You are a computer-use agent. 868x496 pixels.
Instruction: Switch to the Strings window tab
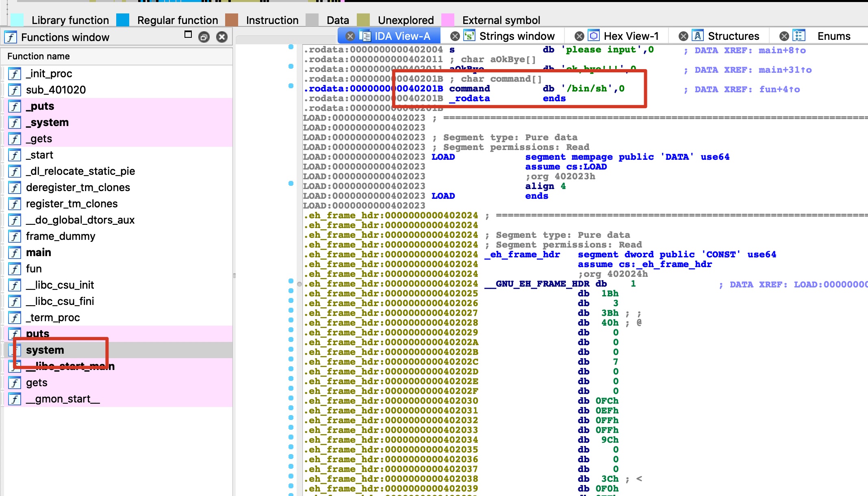coord(516,36)
